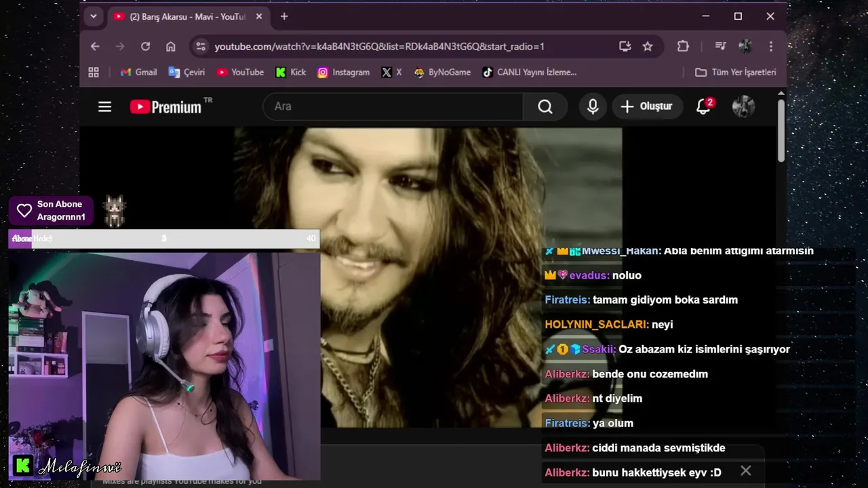Open a new browser tab
The width and height of the screenshot is (868, 488).
[284, 16]
